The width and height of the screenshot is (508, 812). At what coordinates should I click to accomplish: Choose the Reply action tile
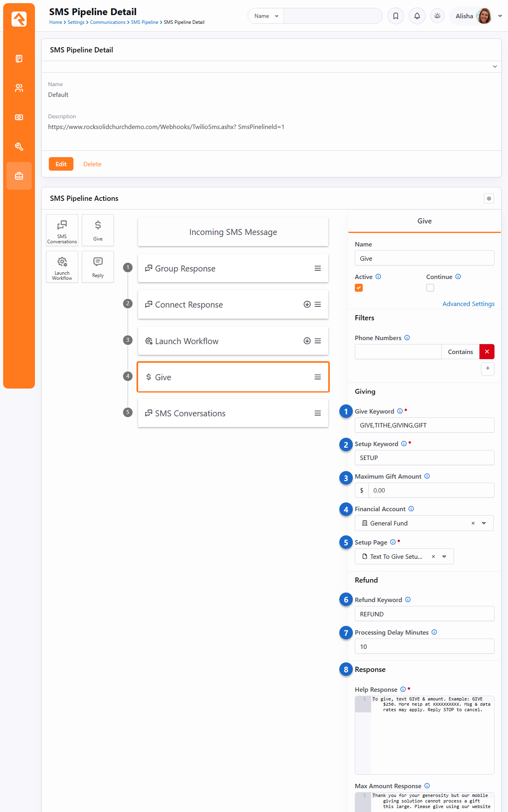point(98,267)
